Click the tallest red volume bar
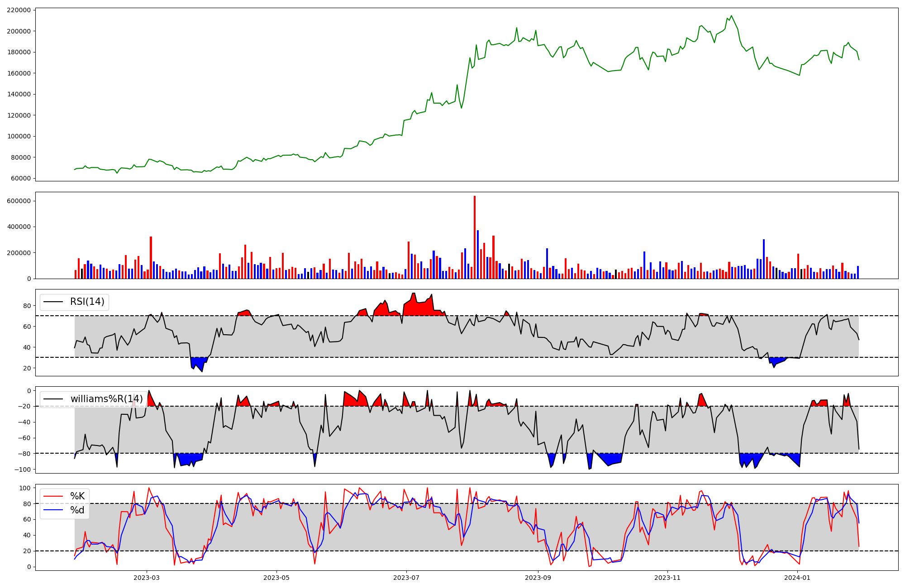Image resolution: width=905 pixels, height=588 pixels. pos(475,237)
